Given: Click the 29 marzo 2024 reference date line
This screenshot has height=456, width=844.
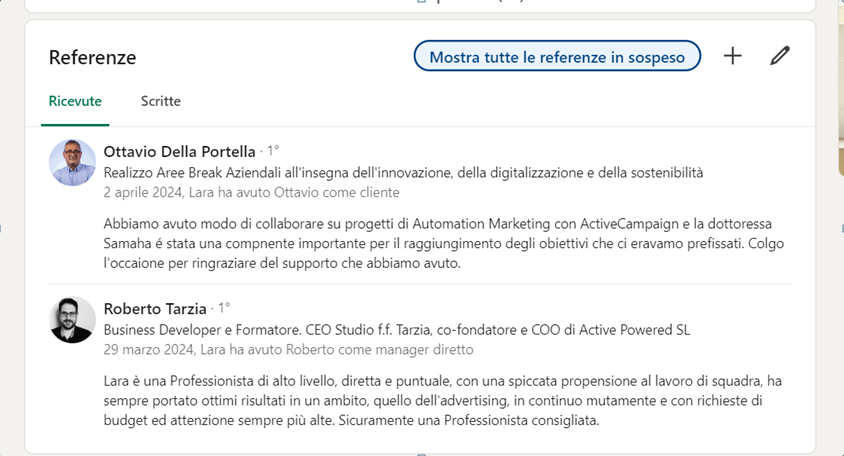Looking at the screenshot, I should click(x=288, y=350).
